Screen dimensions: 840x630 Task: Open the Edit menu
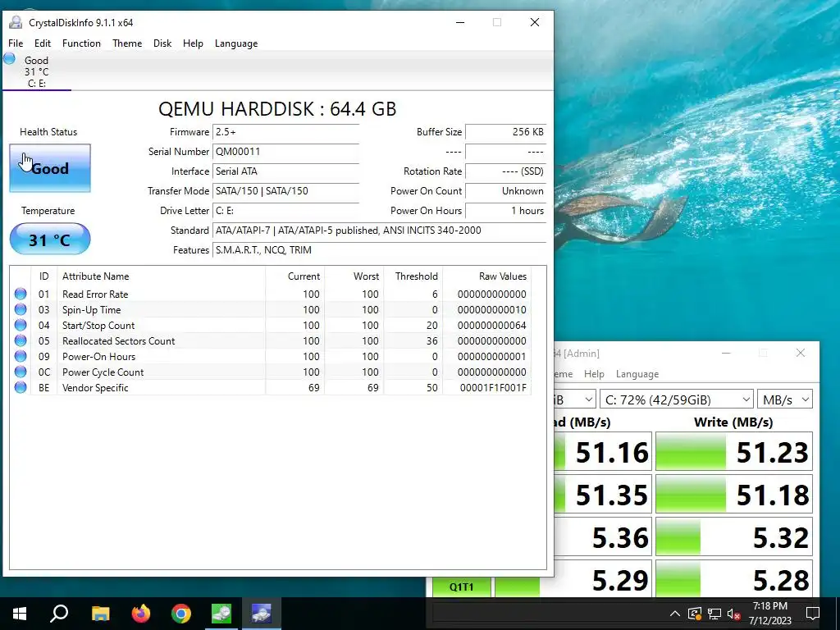43,43
